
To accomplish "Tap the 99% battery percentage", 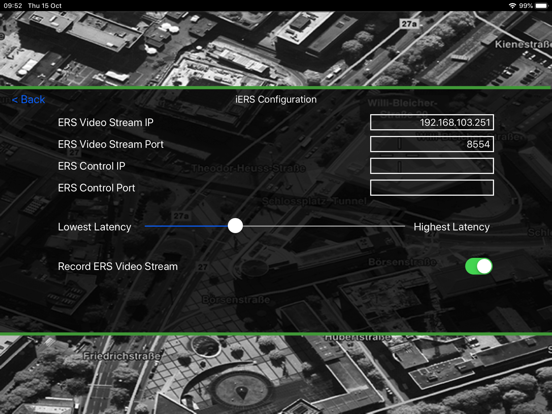I will tap(526, 6).
